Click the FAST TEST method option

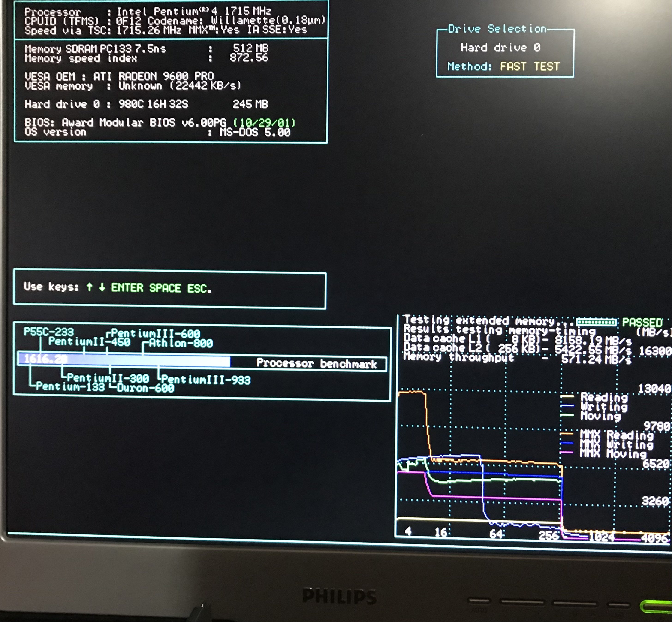coord(530,66)
